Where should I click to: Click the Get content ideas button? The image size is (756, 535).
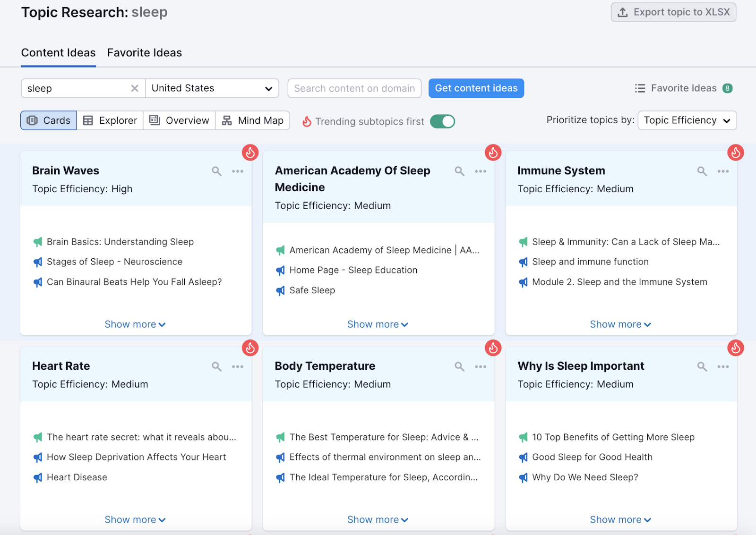click(476, 88)
